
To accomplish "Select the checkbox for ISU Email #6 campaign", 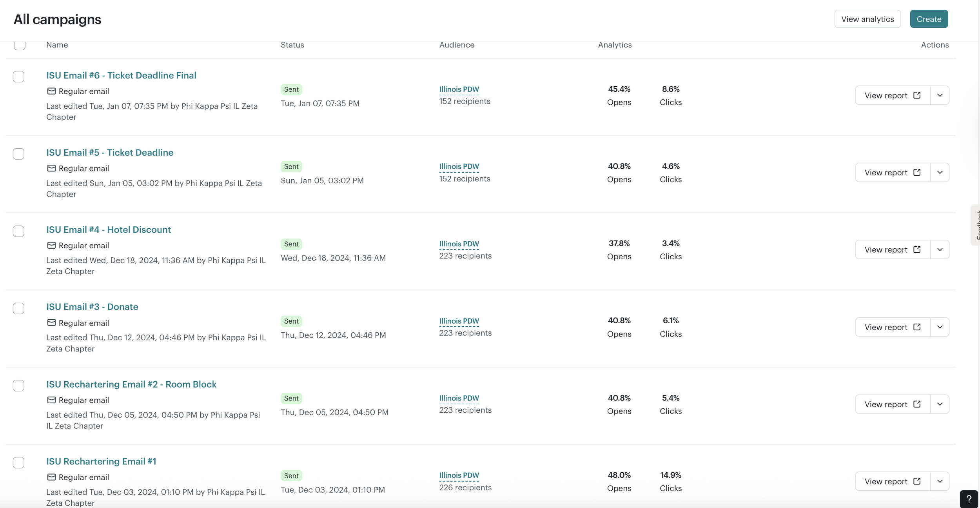I will click(18, 76).
